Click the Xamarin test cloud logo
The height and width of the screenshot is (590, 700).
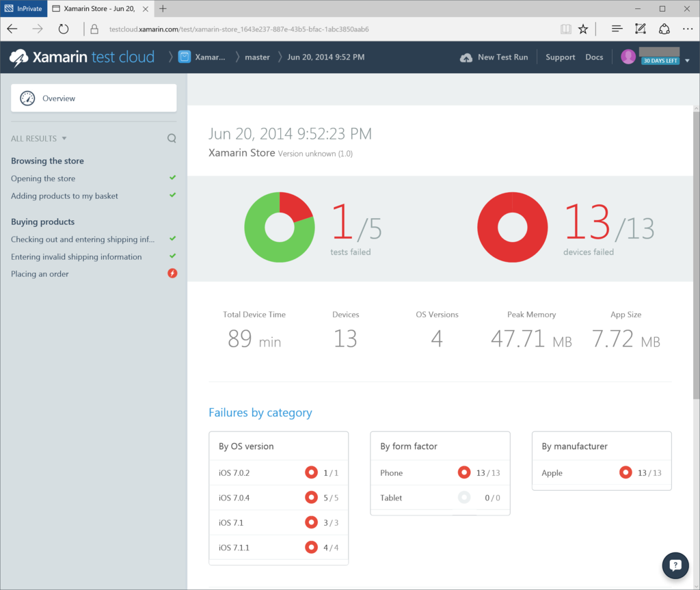pyautogui.click(x=82, y=57)
